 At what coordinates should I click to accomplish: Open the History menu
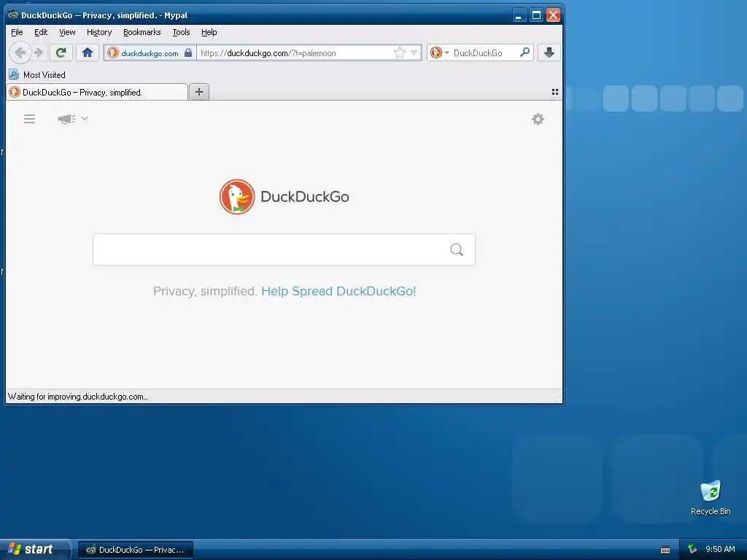(x=99, y=32)
